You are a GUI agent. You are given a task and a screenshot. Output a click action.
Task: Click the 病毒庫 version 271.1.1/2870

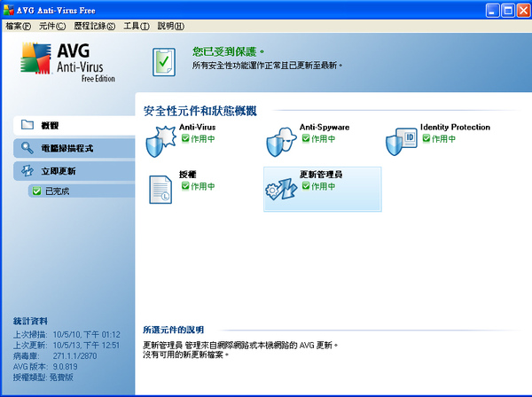pyautogui.click(x=74, y=356)
